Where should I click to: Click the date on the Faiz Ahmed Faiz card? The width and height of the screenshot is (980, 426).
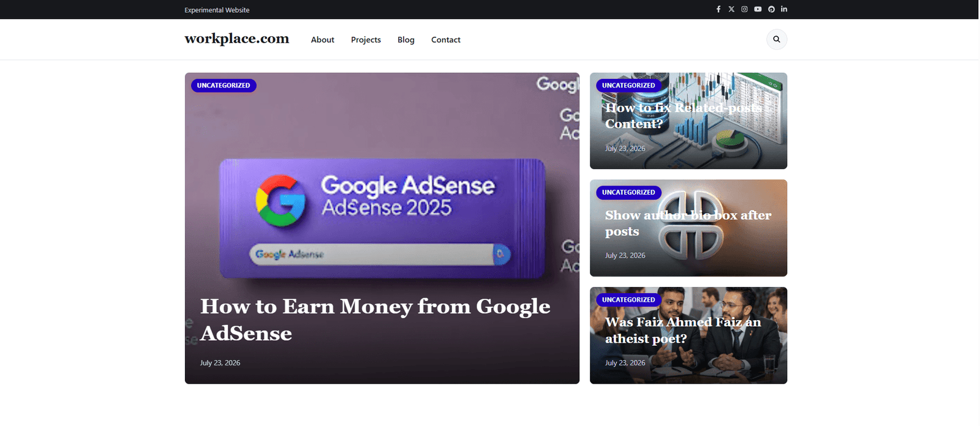pyautogui.click(x=625, y=363)
